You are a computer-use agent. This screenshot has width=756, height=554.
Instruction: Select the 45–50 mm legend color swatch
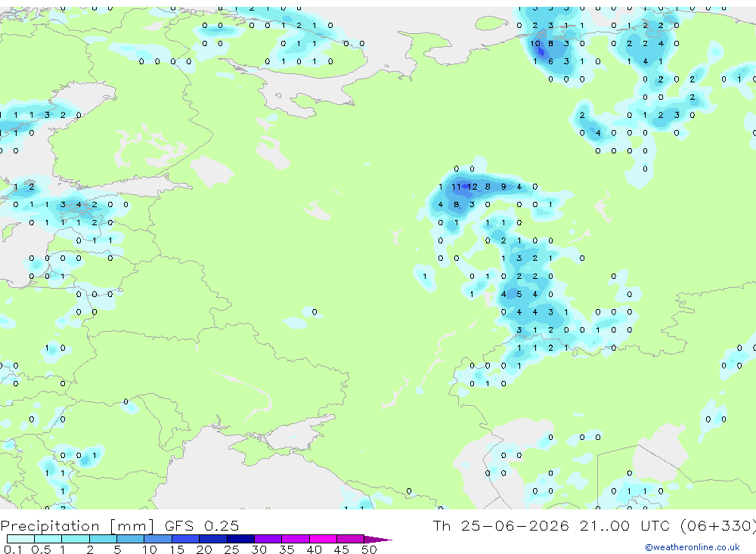350,539
